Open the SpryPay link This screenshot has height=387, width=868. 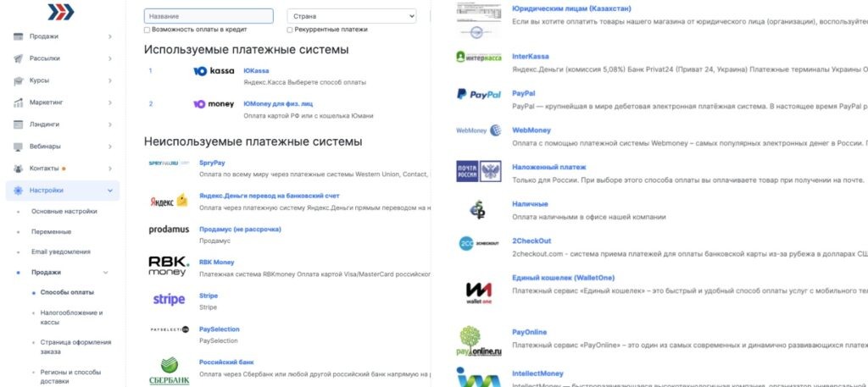(x=212, y=163)
